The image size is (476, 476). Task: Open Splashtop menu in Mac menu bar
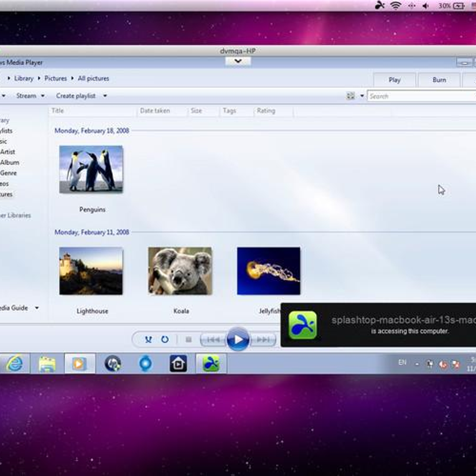click(380, 5)
